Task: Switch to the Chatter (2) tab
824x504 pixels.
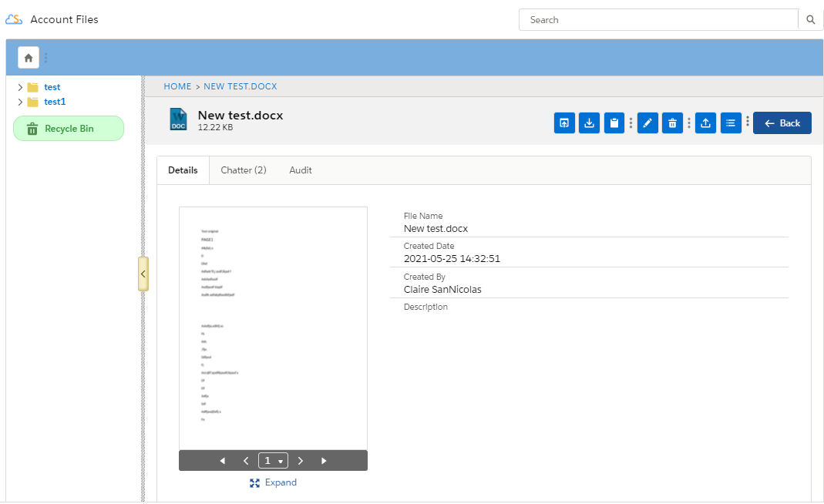Action: click(x=243, y=170)
